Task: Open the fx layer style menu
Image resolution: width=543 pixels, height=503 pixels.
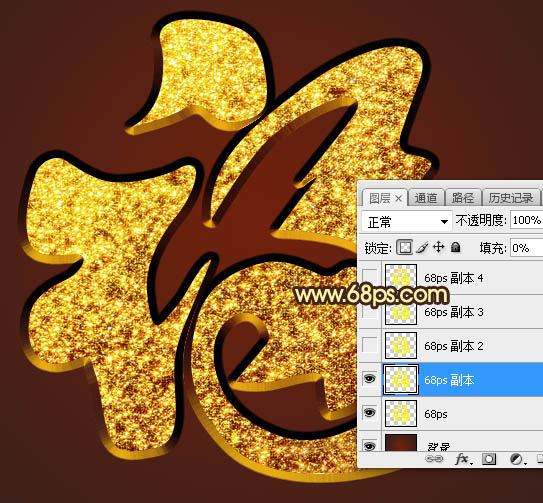Action: 462,459
